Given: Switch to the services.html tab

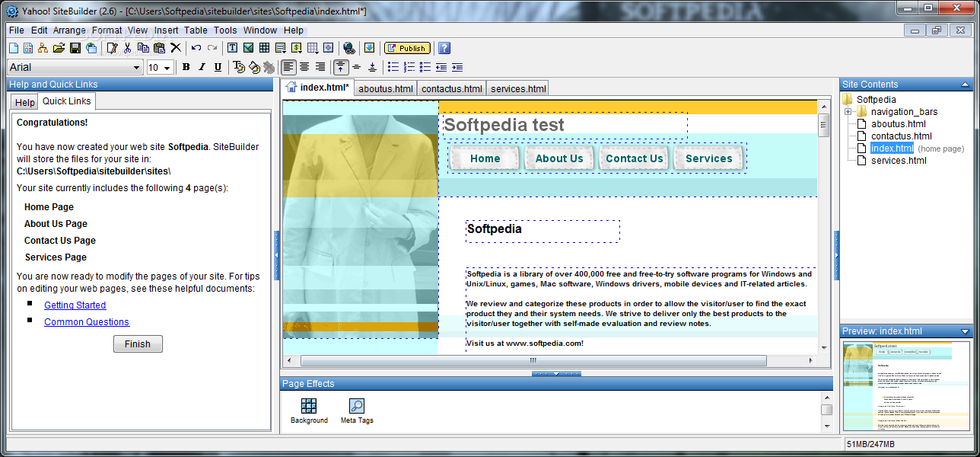Looking at the screenshot, I should tap(518, 88).
